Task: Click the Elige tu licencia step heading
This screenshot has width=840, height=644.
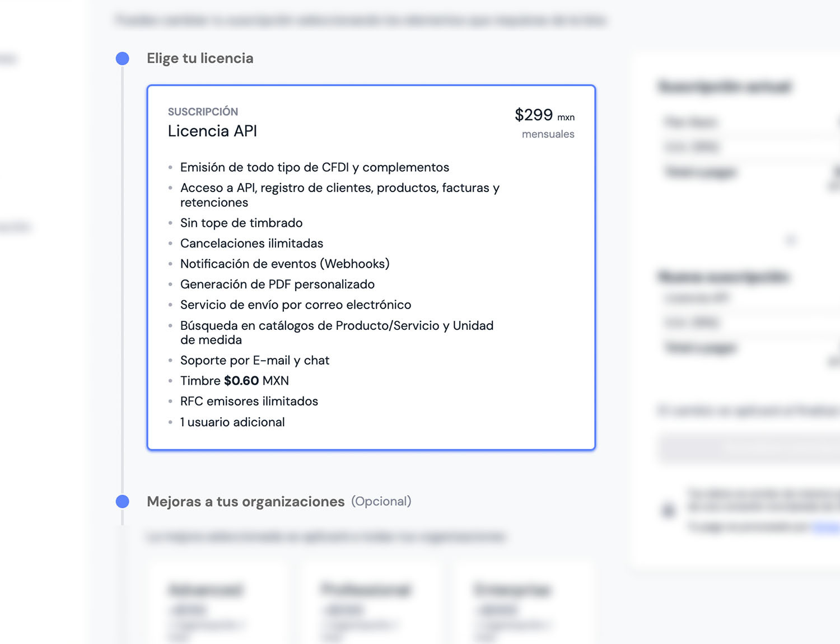Action: click(200, 58)
